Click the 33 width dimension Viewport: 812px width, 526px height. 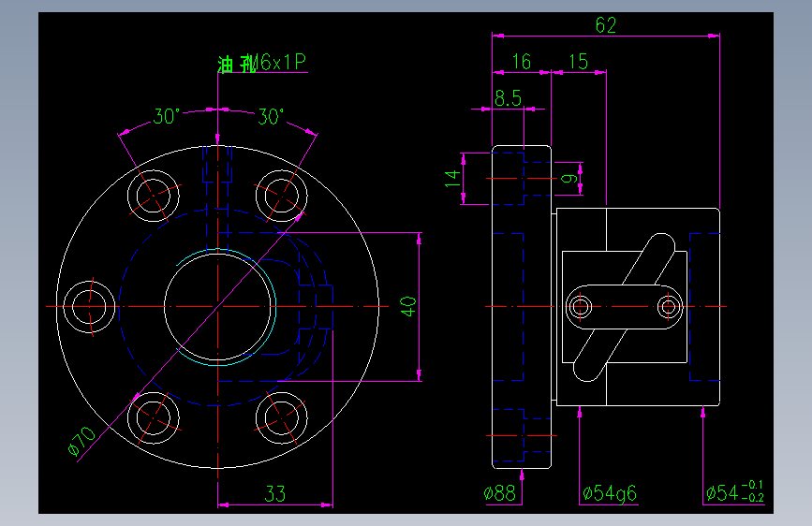[275, 494]
